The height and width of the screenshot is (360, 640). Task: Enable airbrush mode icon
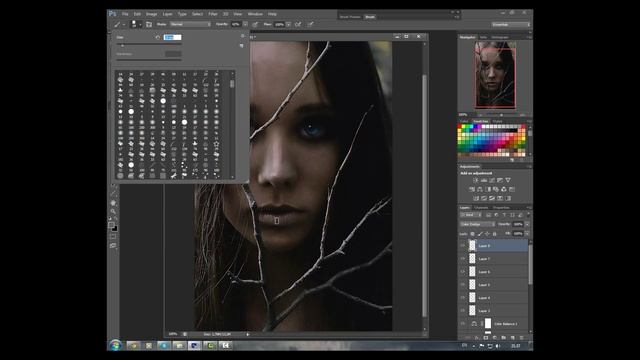298,24
